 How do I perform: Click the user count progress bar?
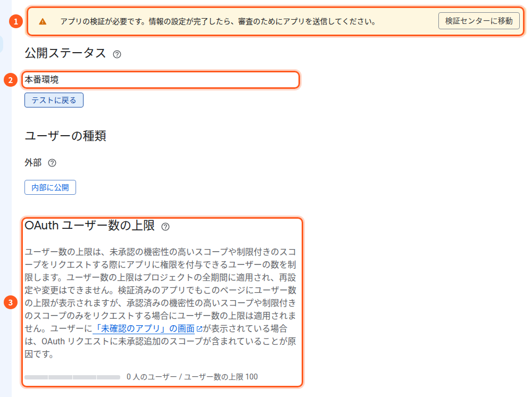[x=72, y=377]
